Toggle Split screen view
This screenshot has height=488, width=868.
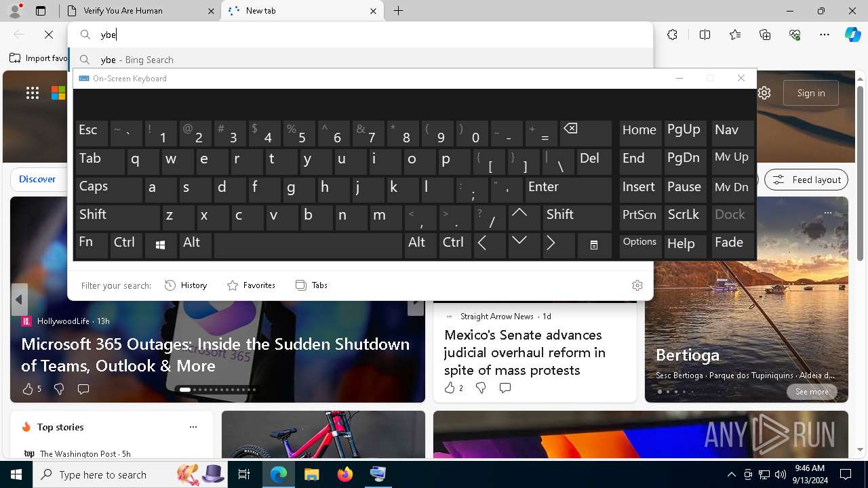coord(705,35)
